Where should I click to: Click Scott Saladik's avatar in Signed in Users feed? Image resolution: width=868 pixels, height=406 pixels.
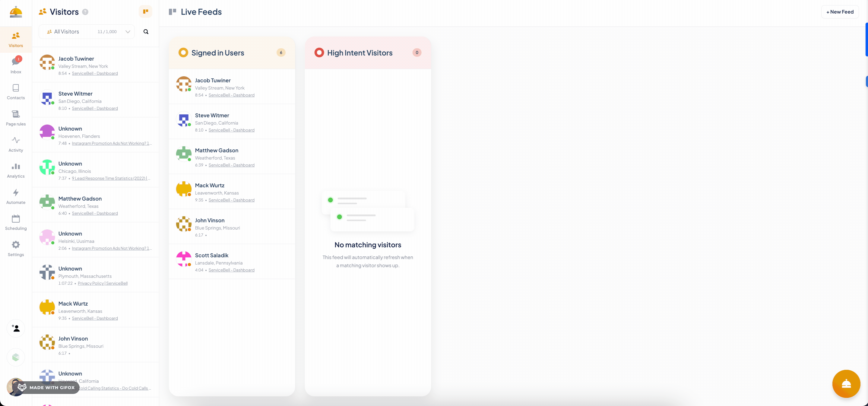click(184, 259)
